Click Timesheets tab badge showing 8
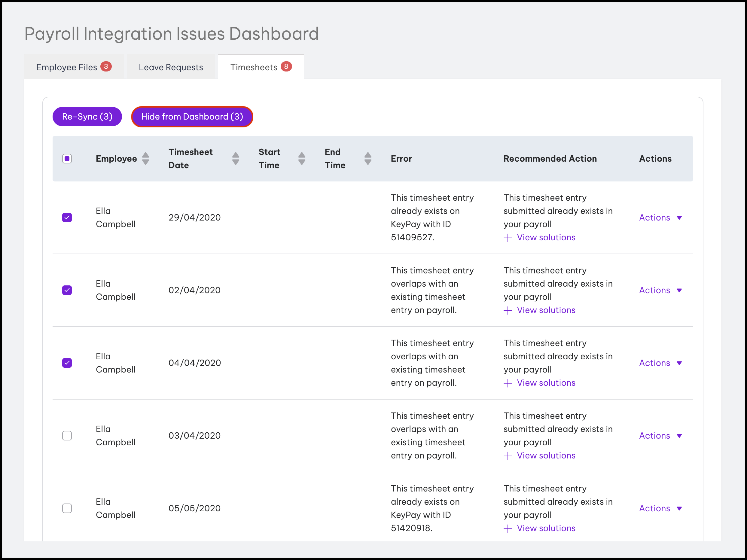747x560 pixels. point(286,66)
